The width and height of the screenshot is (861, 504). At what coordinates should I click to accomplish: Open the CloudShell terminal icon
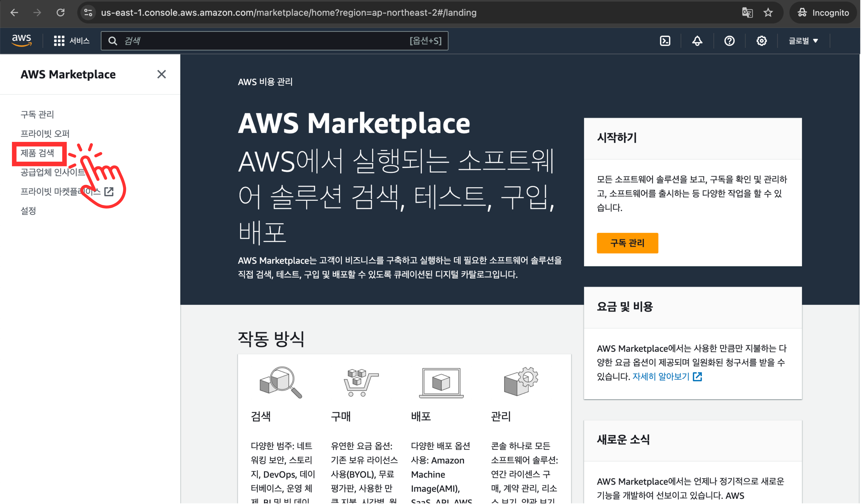tap(665, 41)
